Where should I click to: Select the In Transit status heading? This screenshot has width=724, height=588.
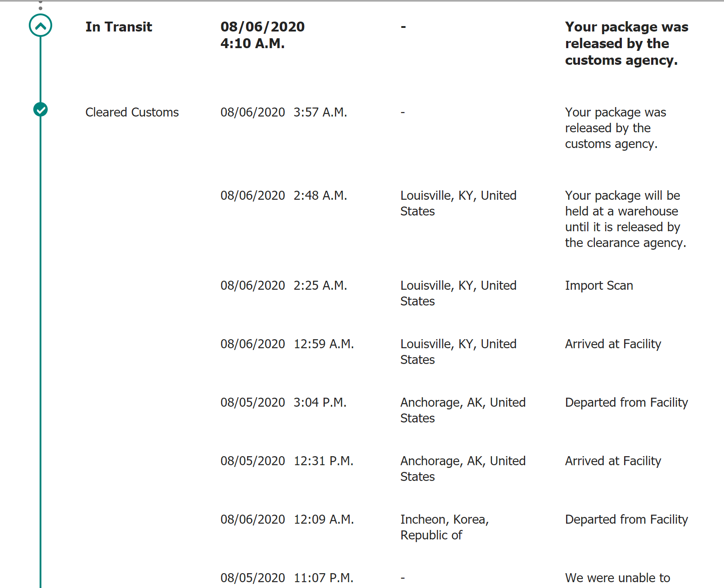click(119, 27)
